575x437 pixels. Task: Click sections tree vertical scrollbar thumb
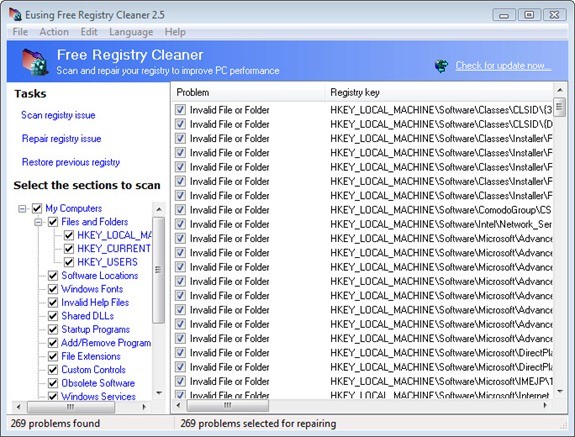pos(158,270)
